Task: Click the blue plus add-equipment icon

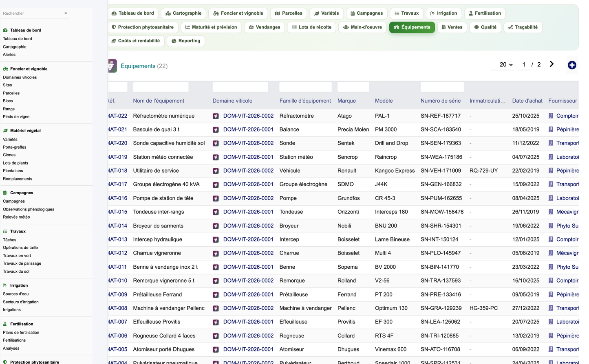Action: pyautogui.click(x=572, y=65)
